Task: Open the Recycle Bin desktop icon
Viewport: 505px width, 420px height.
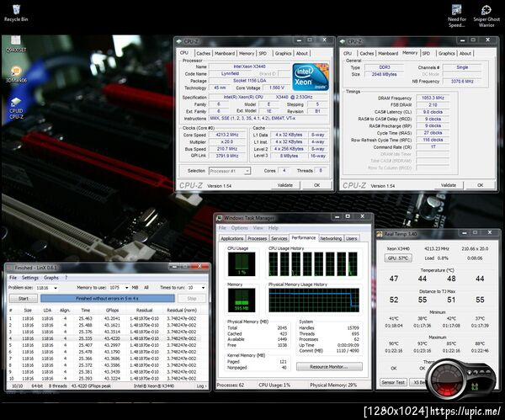Action: click(16, 13)
